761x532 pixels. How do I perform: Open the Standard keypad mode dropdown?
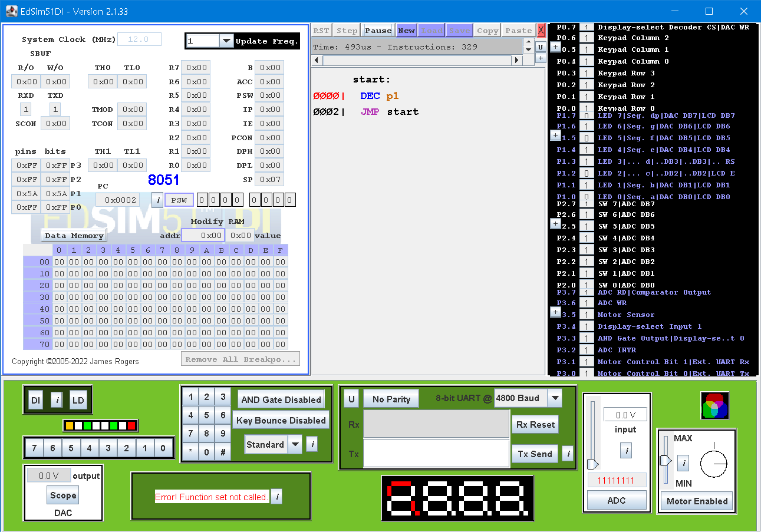click(295, 444)
